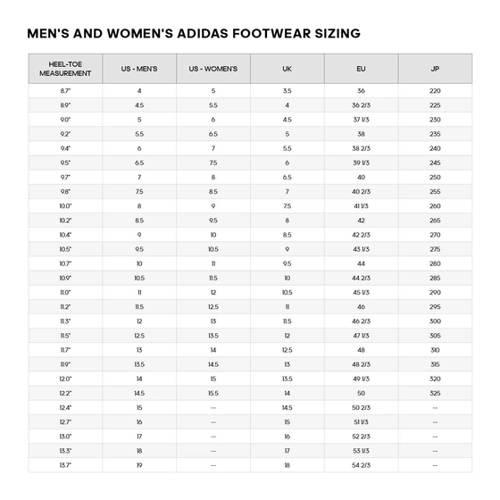The height and width of the screenshot is (500, 500).
Task: Click EU size 36 2/3 cell
Action: click(x=361, y=105)
